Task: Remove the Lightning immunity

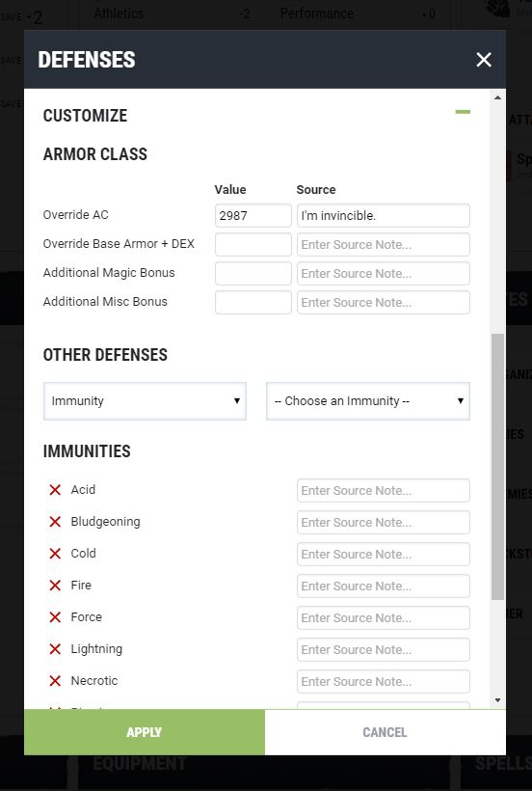Action: tap(55, 649)
